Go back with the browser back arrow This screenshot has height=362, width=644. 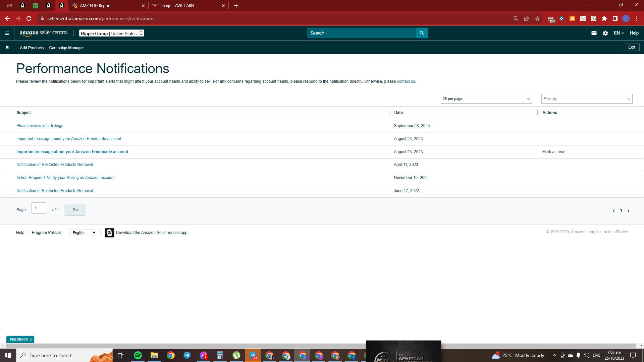click(x=7, y=18)
